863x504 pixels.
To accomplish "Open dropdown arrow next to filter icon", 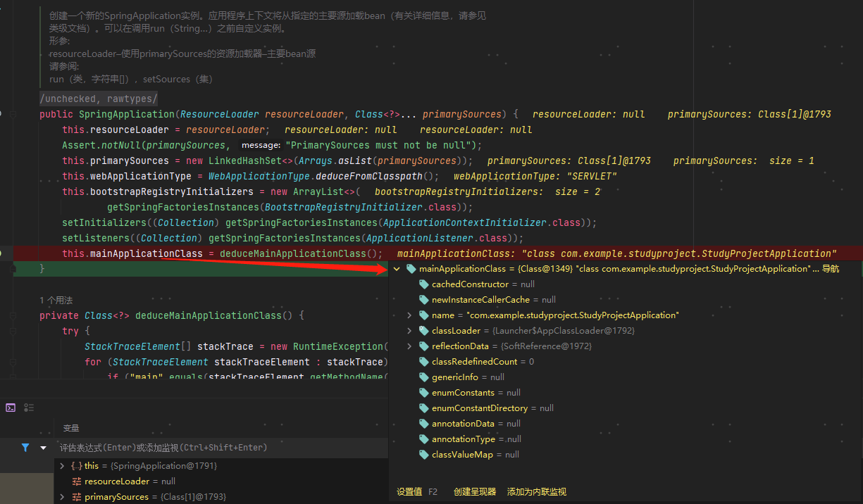I will pyautogui.click(x=43, y=448).
